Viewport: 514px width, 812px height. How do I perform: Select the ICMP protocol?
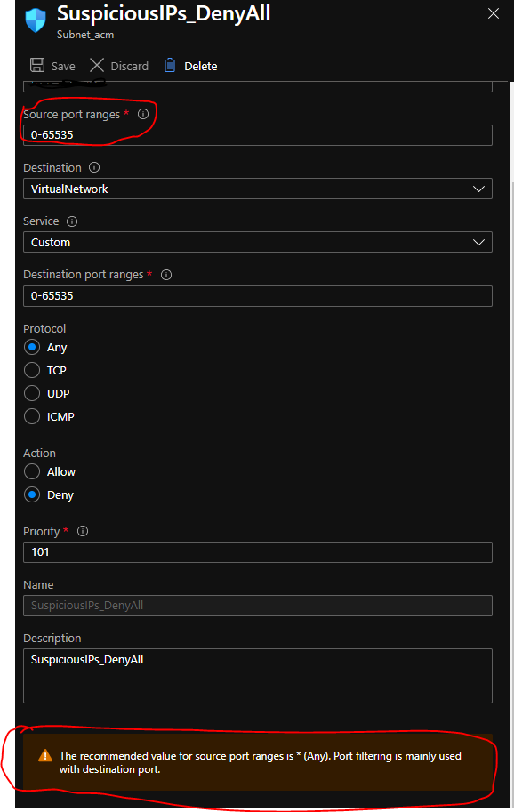30,416
